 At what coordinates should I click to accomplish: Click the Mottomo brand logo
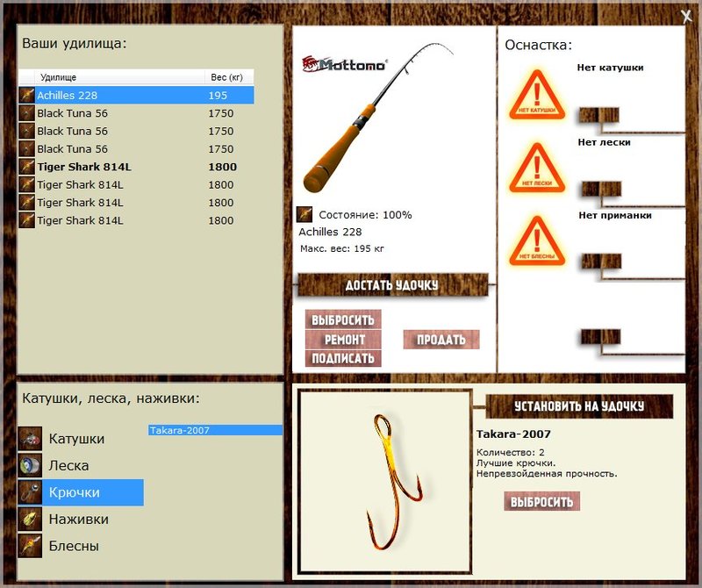[344, 64]
